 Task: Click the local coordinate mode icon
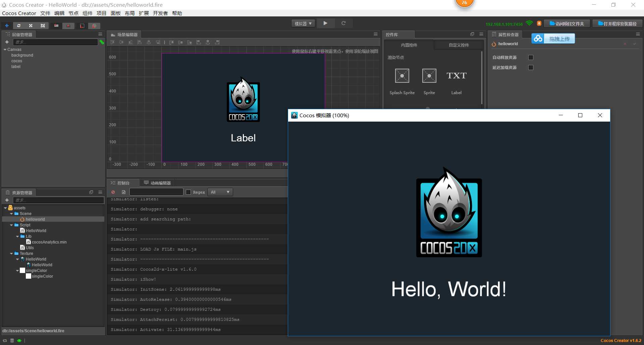[82, 25]
